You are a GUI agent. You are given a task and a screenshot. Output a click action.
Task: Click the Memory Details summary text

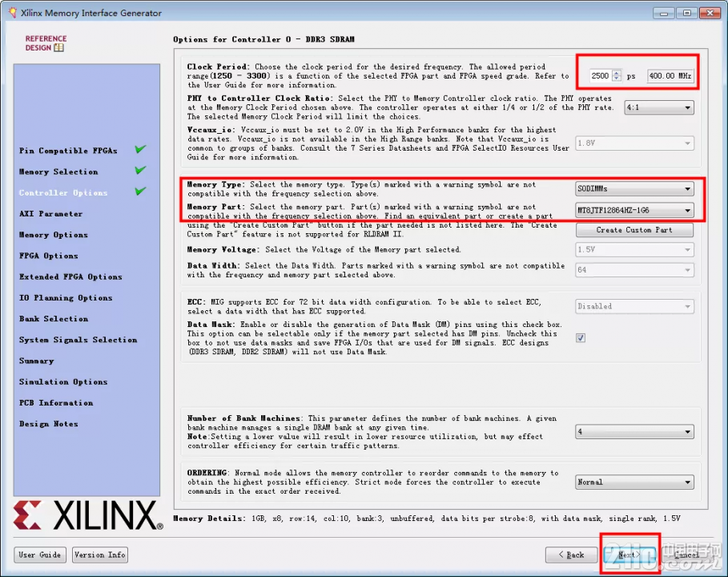[x=427, y=518]
